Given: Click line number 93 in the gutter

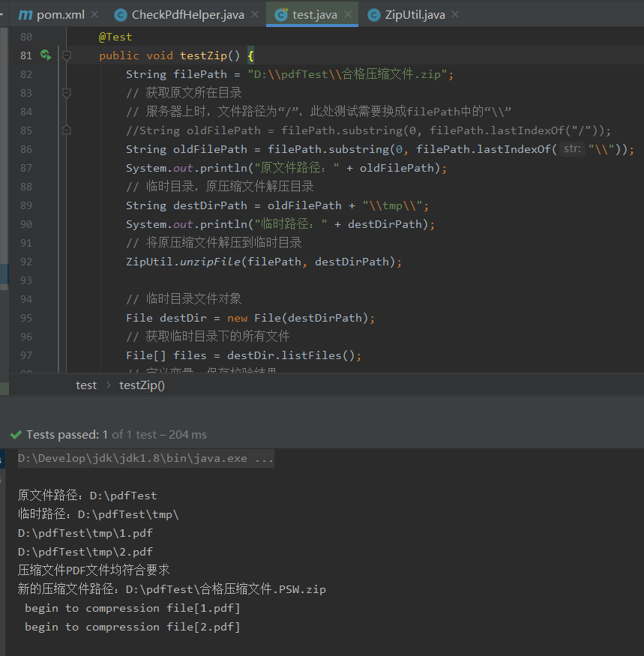Looking at the screenshot, I should coord(26,280).
